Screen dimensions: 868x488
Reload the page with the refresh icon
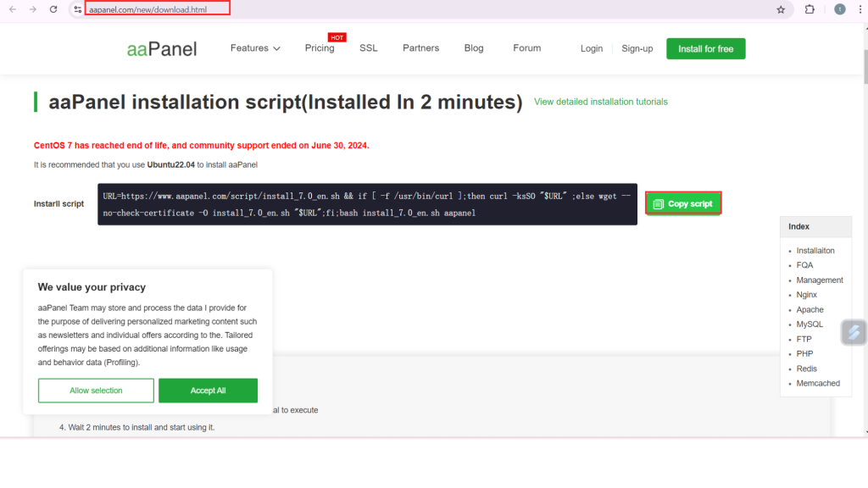[x=53, y=9]
